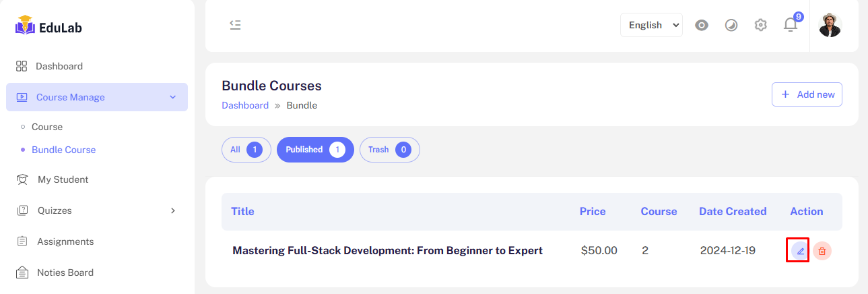Open the English language dropdown

tap(651, 25)
